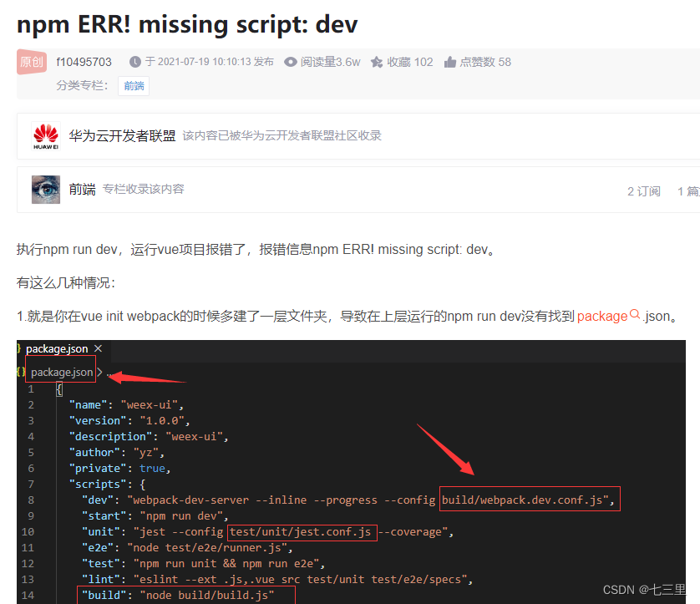This screenshot has width=700, height=604.
Task: Click the "lint" eslint script line
Action: click(x=277, y=579)
